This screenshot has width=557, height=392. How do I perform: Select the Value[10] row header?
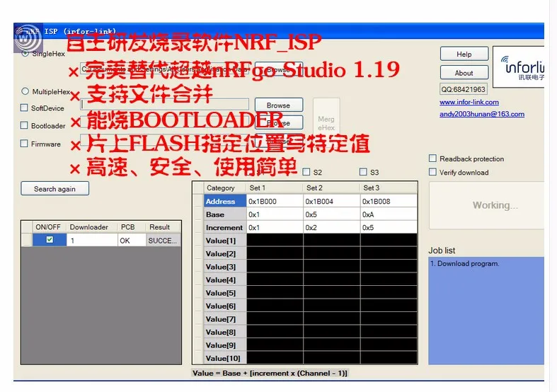225,358
